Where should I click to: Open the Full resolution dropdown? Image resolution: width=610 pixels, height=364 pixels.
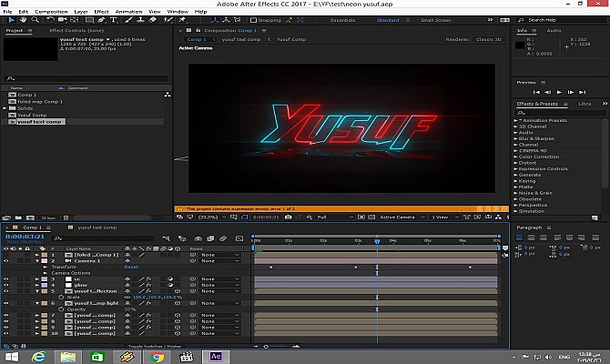335,217
